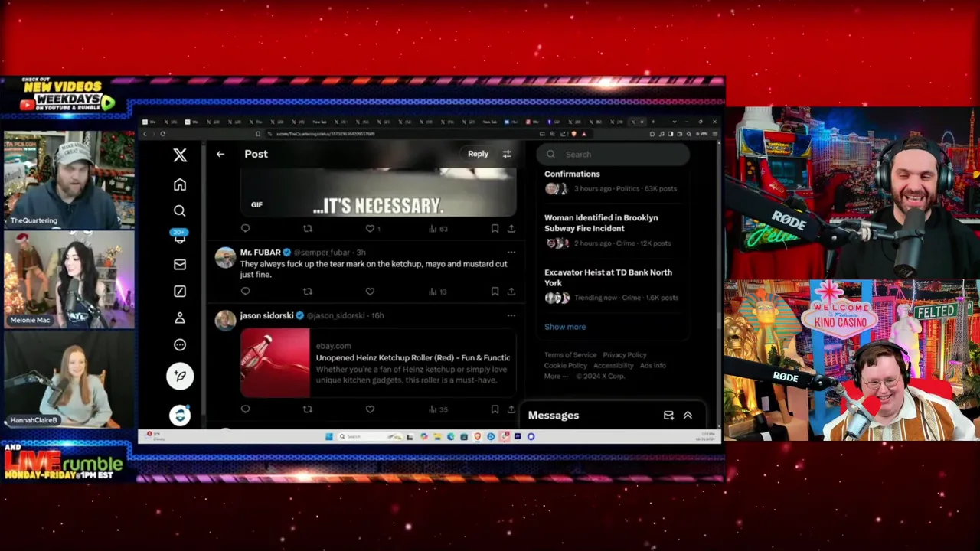Start a new message in Messages drawer
The height and width of the screenshot is (551, 980).
pos(668,415)
